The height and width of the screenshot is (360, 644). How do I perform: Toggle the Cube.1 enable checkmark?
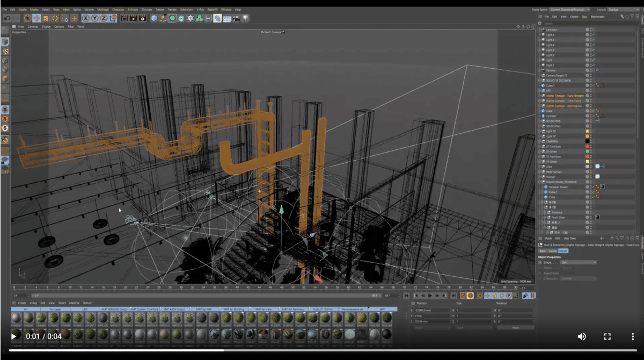pyautogui.click(x=592, y=85)
